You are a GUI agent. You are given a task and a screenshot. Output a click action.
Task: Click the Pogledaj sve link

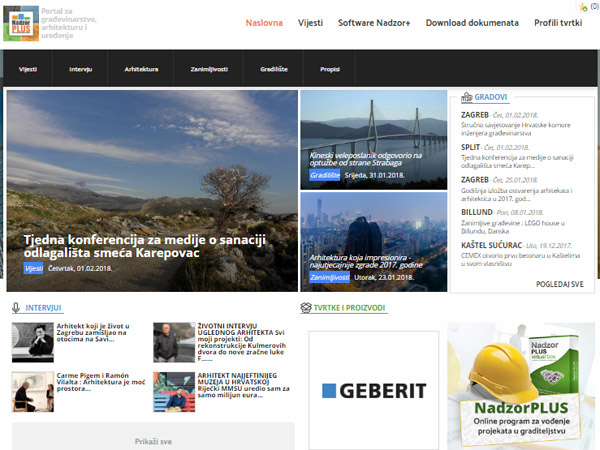click(x=559, y=284)
